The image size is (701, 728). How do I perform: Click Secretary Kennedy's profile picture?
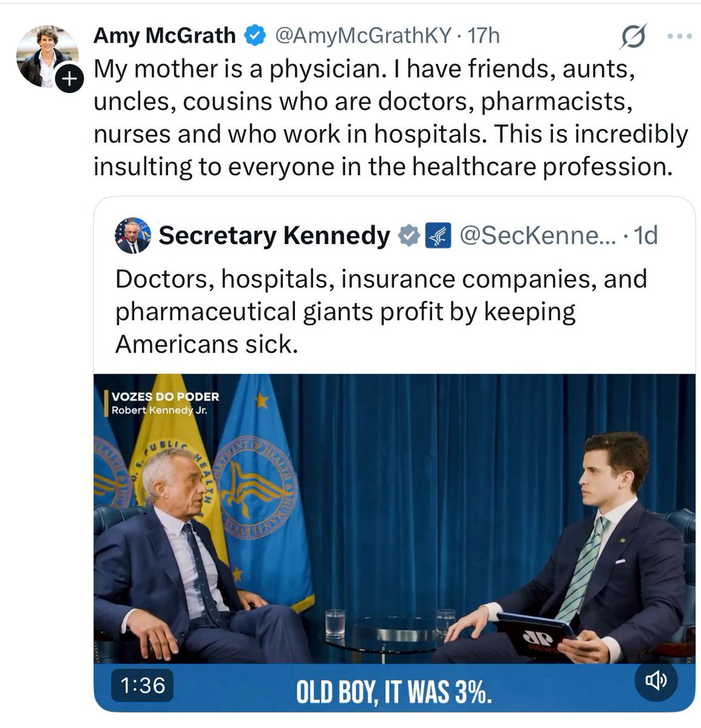132,235
